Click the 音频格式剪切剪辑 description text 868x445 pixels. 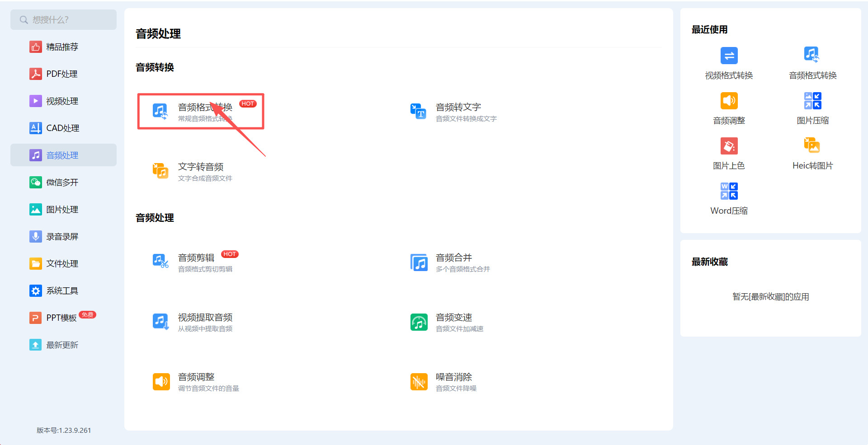[205, 269]
